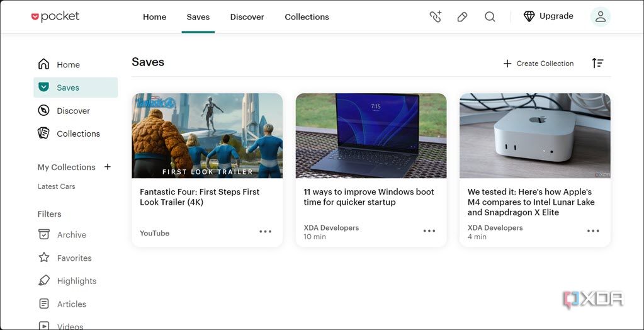This screenshot has height=330, width=644.
Task: Open the account profile avatar
Action: [x=601, y=16]
